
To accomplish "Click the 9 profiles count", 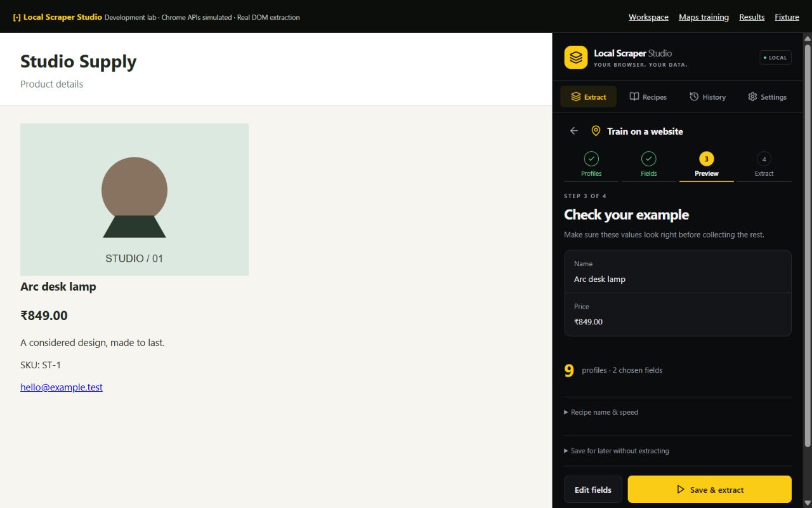I will [x=569, y=371].
